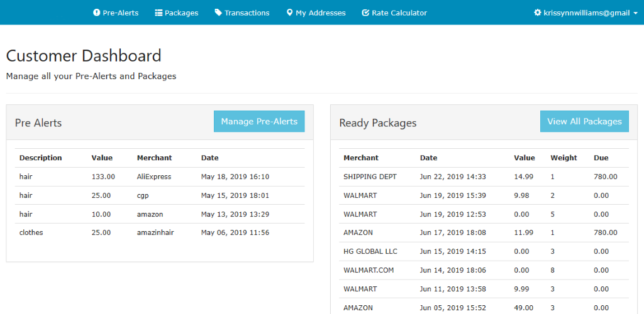Viewport: 644px width, 314px height.
Task: Click the Packages list icon
Action: tap(158, 13)
